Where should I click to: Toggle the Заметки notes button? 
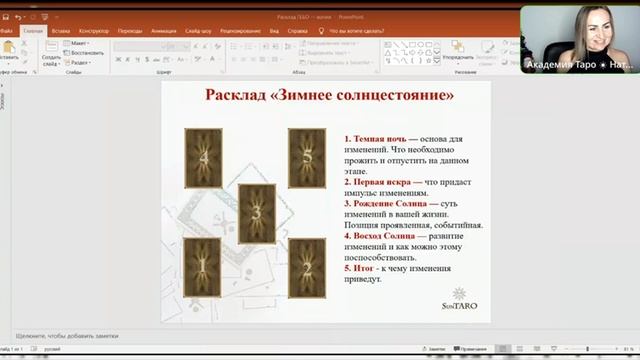point(433,349)
